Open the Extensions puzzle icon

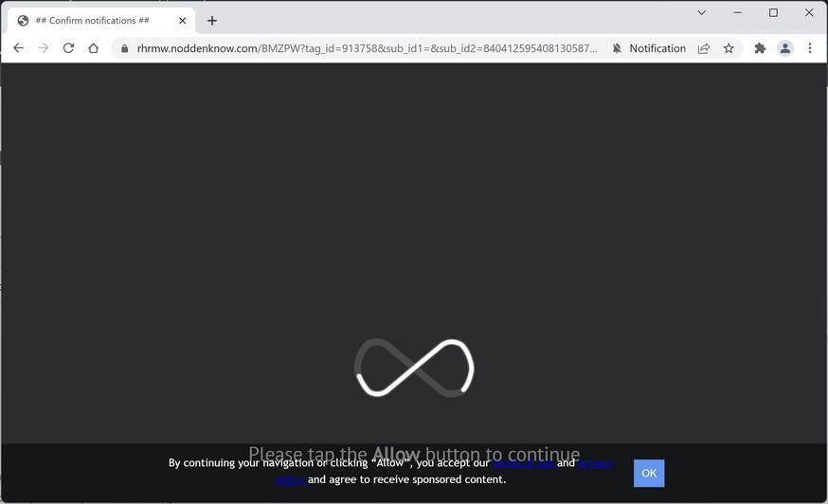tap(760, 48)
